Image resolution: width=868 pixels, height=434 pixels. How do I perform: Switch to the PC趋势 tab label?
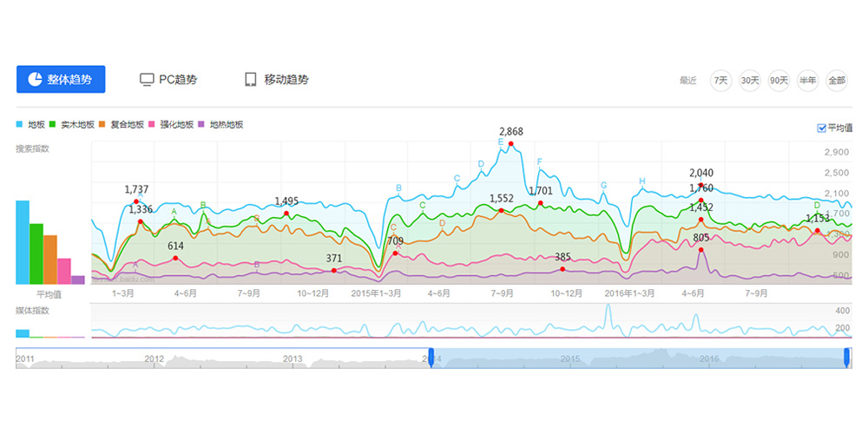point(178,79)
